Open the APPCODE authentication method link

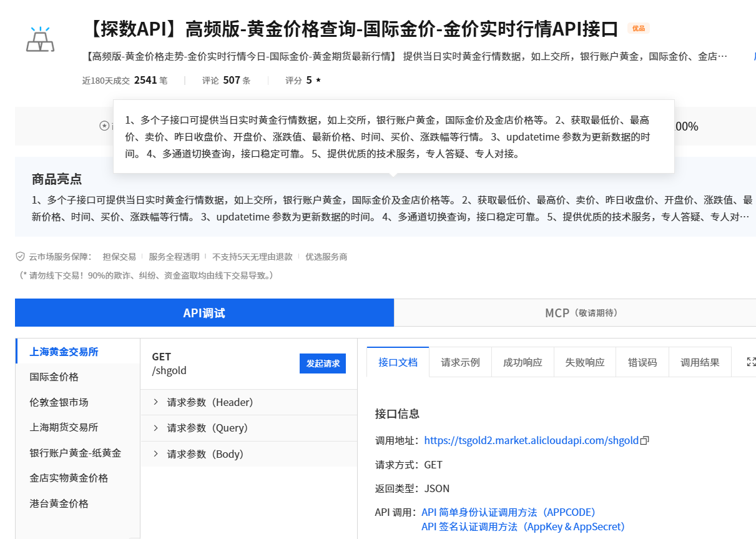pos(508,512)
